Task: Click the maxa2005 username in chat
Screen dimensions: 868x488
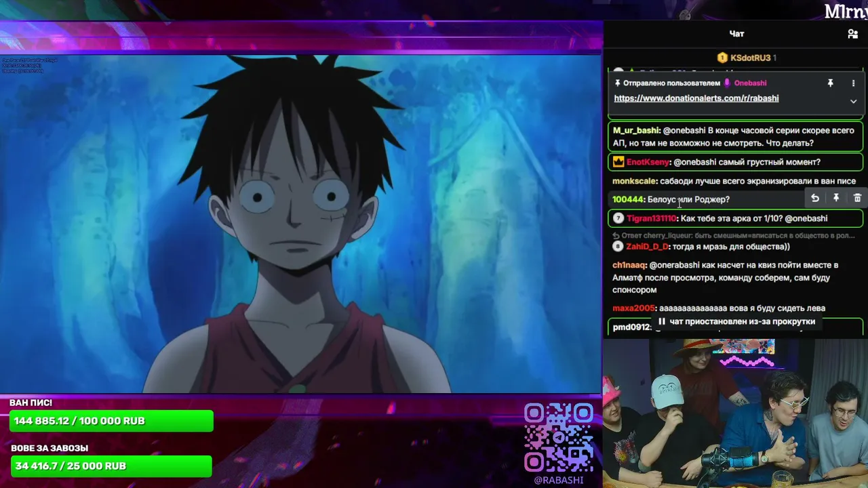Action: coord(633,308)
